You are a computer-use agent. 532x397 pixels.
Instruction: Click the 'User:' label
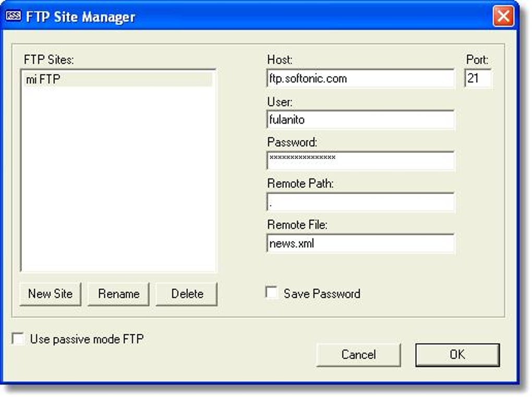[x=280, y=102]
